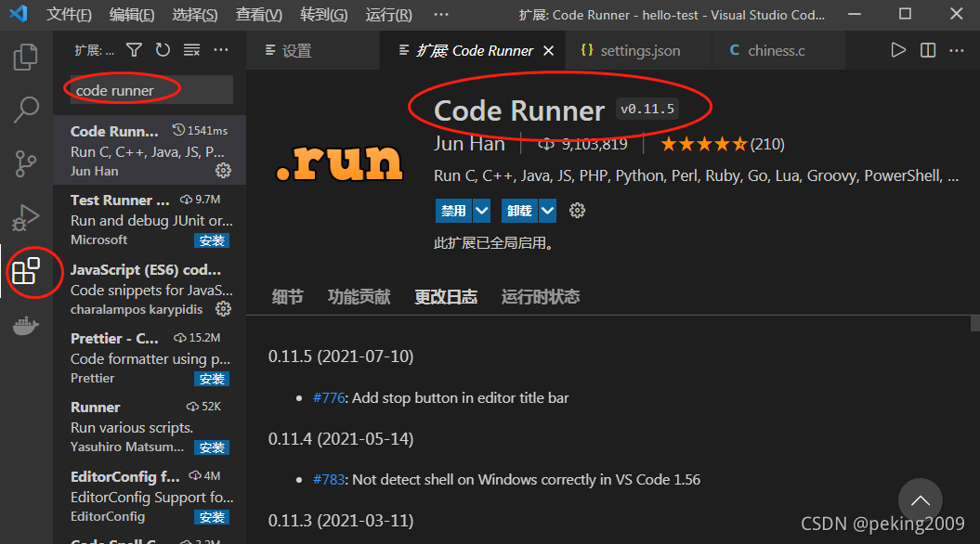Click publisher name Jun Han in details
The width and height of the screenshot is (980, 544).
pyautogui.click(x=469, y=144)
